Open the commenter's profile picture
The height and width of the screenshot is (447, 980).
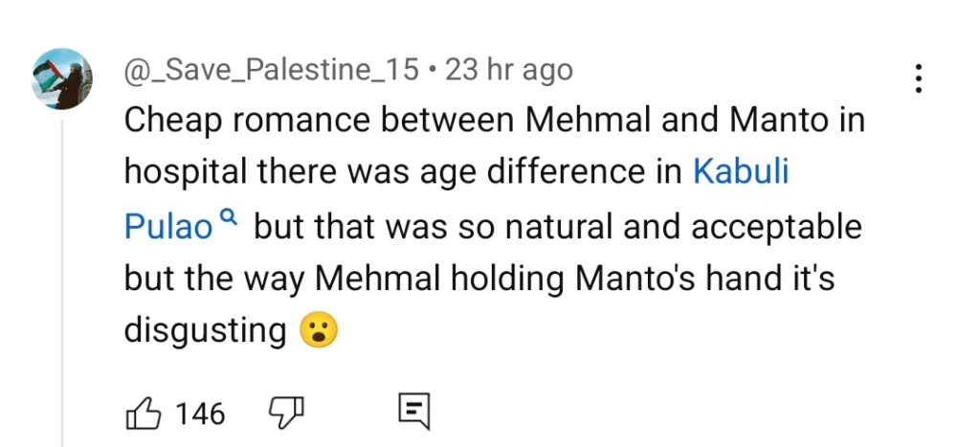62,78
